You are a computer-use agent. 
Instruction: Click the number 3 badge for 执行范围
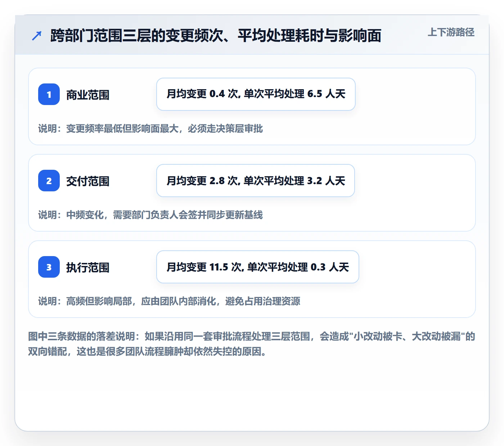tap(49, 267)
